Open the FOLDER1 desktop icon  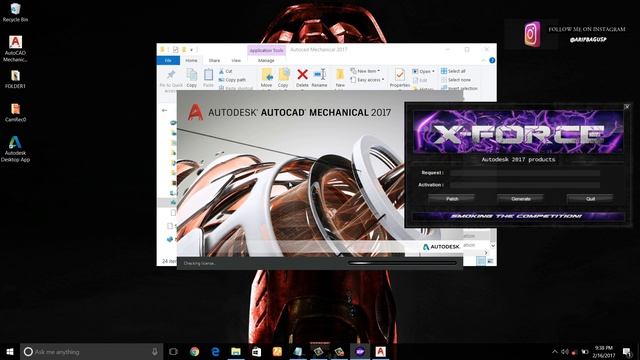[x=15, y=79]
